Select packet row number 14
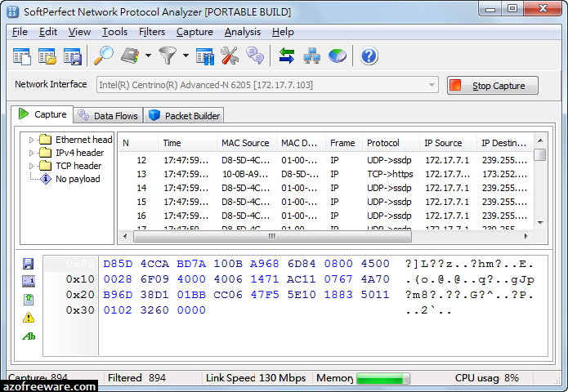568x392 pixels. [x=326, y=188]
